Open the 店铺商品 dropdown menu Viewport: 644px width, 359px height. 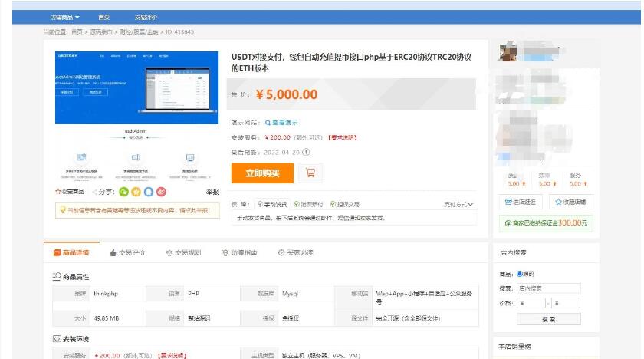pyautogui.click(x=64, y=17)
